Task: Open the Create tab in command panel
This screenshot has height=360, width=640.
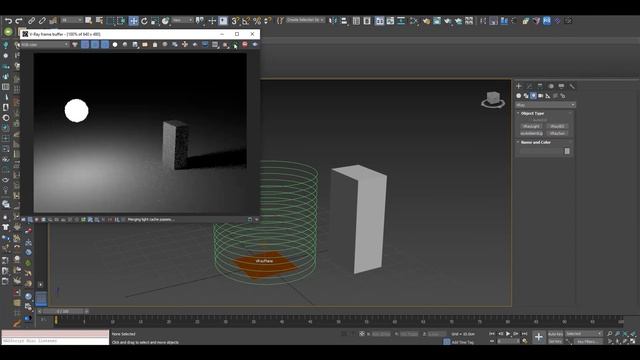Action: point(519,86)
